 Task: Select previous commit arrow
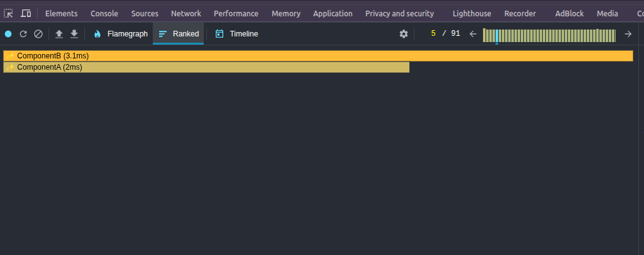click(473, 34)
